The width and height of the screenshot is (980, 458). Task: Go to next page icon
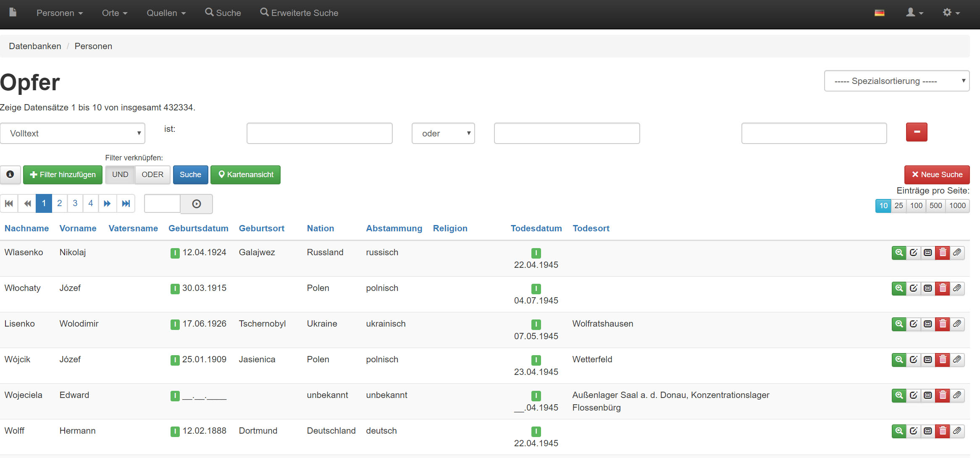click(108, 203)
